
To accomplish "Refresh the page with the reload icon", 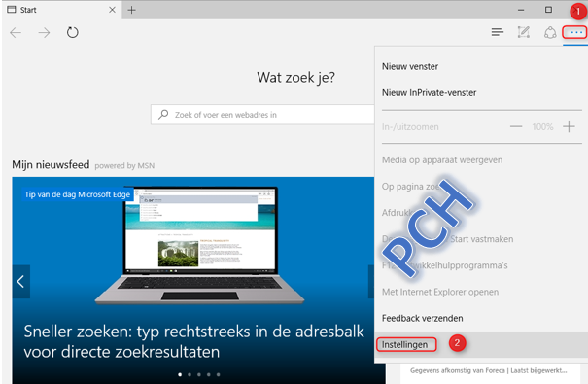I will tap(72, 33).
